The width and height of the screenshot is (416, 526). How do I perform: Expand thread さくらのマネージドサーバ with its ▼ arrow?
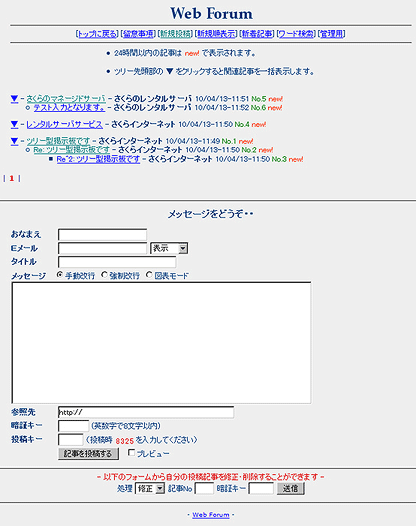[14, 99]
